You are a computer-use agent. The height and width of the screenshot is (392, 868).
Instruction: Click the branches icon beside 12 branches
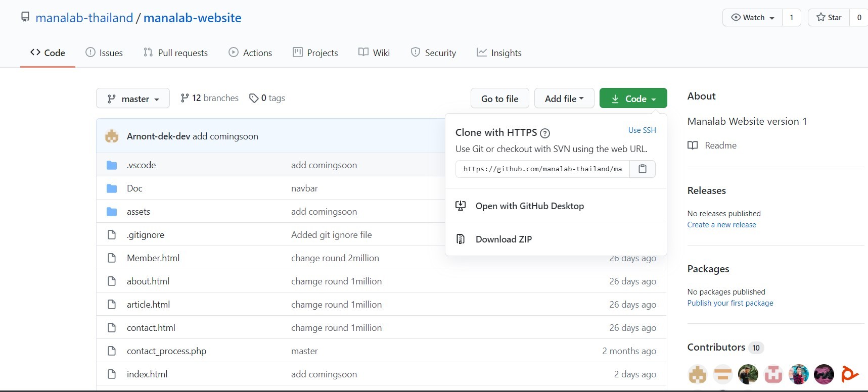coord(185,98)
